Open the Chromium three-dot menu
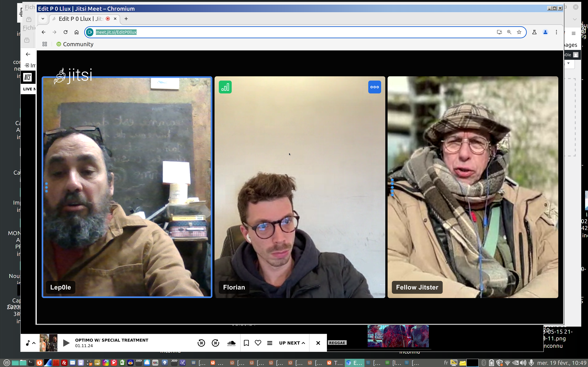Viewport: 588px width, 367px height. pyautogui.click(x=556, y=32)
